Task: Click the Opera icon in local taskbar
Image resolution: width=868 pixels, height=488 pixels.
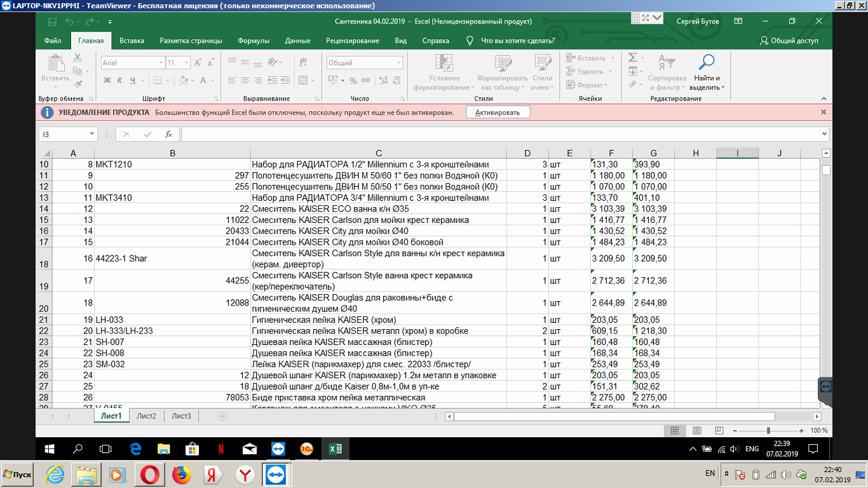Action: [150, 475]
